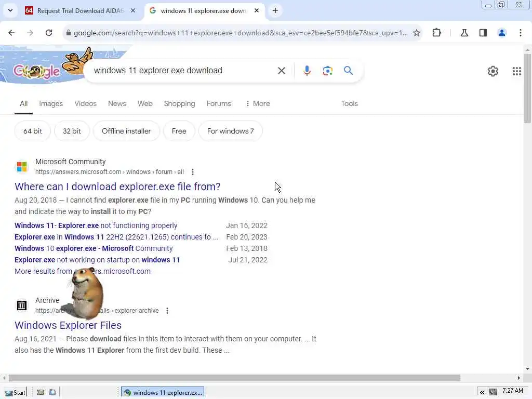Toggle the browser side panel icon
The height and width of the screenshot is (399, 532).
point(483,33)
